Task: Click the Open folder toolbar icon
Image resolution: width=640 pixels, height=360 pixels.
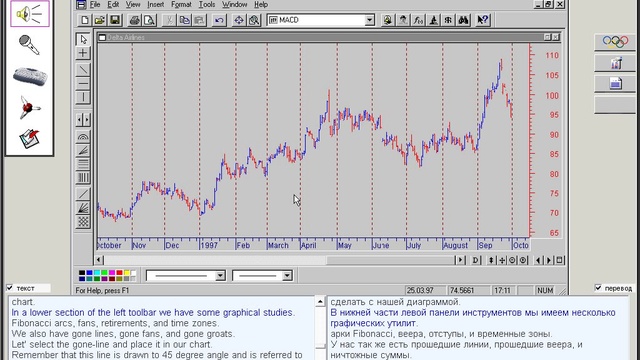Action: coord(100,20)
